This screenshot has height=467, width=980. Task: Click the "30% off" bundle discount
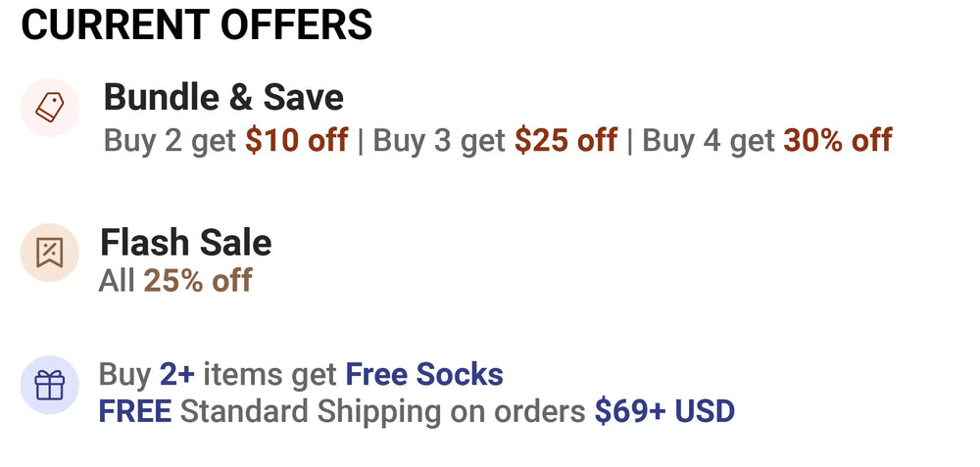pyautogui.click(x=837, y=141)
